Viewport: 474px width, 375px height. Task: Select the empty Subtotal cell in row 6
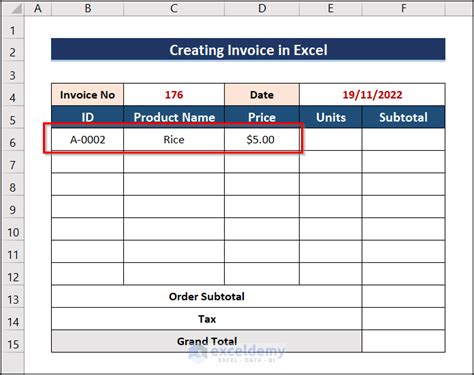click(403, 139)
